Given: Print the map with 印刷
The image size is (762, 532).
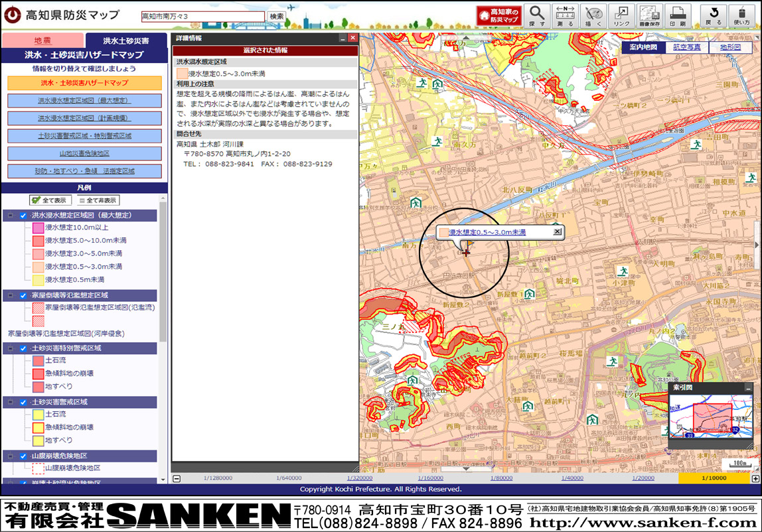Looking at the screenshot, I should pyautogui.click(x=678, y=15).
